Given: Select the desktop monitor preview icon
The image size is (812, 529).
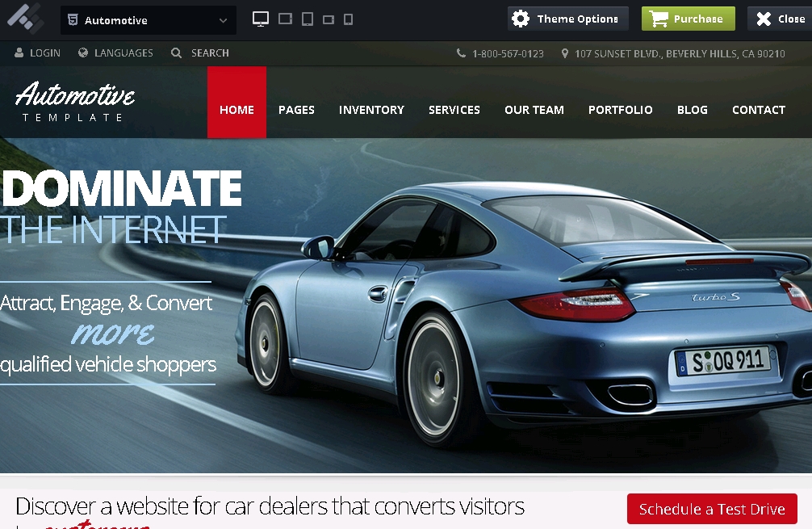Looking at the screenshot, I should click(261, 19).
